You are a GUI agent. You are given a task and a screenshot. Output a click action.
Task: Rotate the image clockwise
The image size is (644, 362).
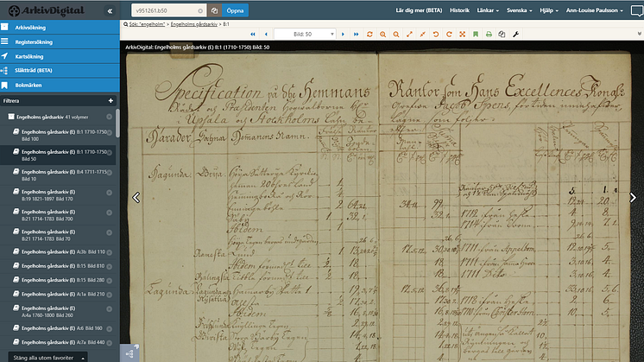pos(449,34)
